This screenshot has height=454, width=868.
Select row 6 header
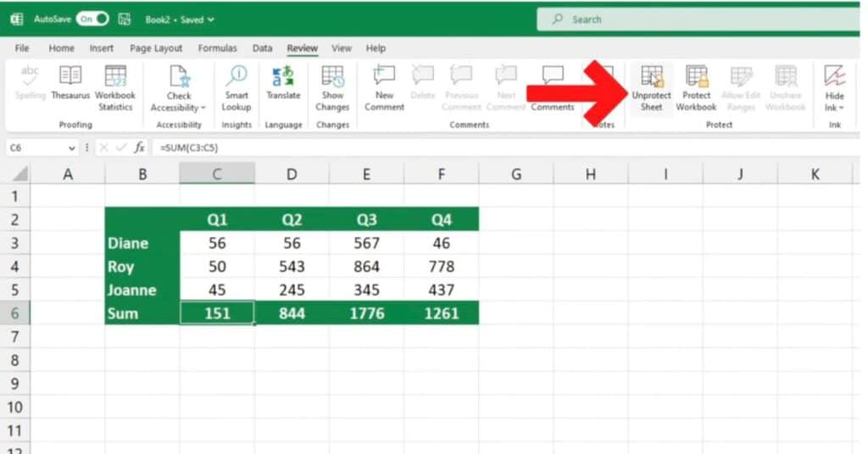(15, 313)
